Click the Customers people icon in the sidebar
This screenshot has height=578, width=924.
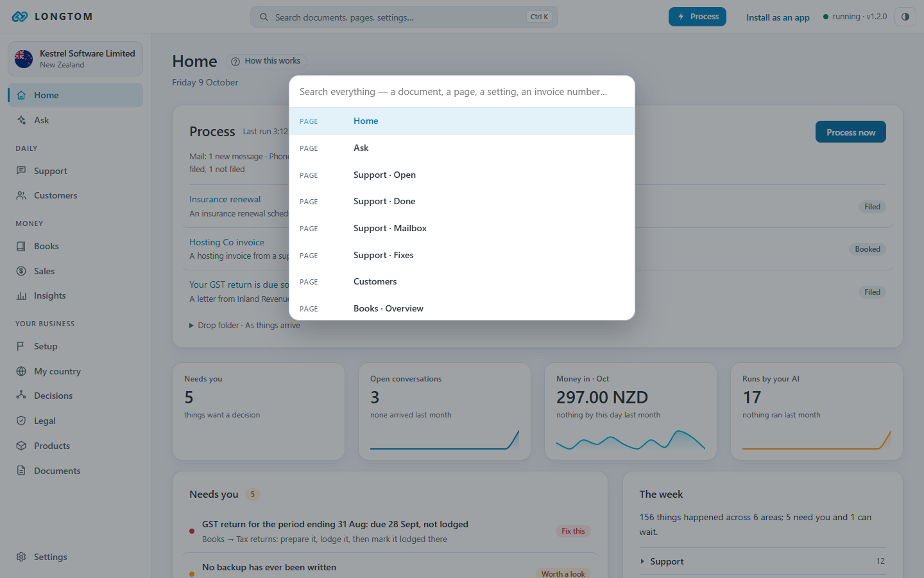[21, 195]
